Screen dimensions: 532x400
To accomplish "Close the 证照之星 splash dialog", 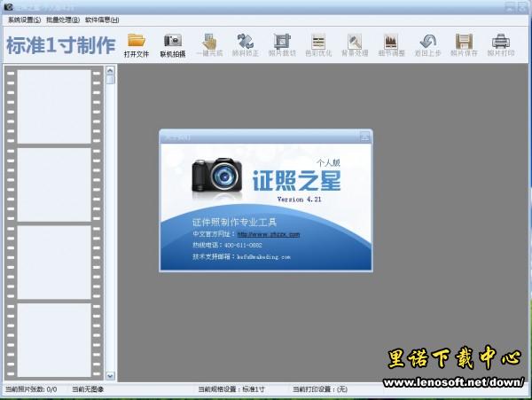I will (365, 137).
